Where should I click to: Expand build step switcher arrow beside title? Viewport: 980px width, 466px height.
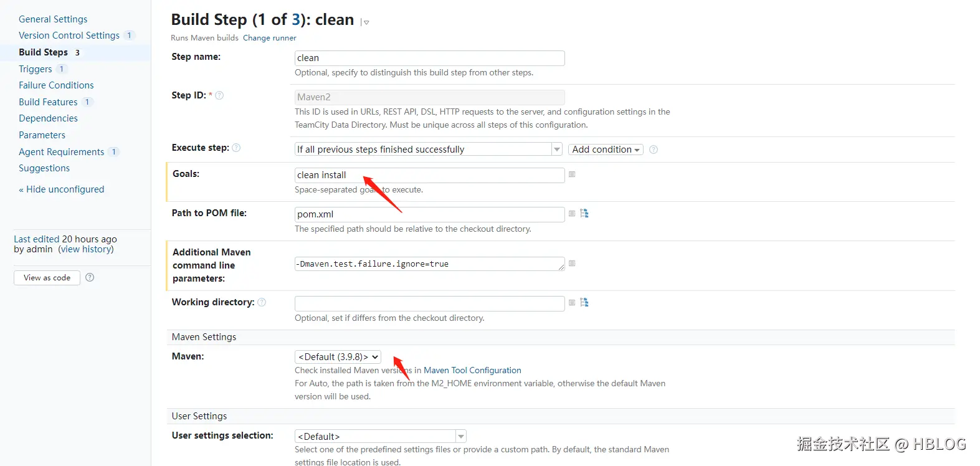(x=365, y=22)
